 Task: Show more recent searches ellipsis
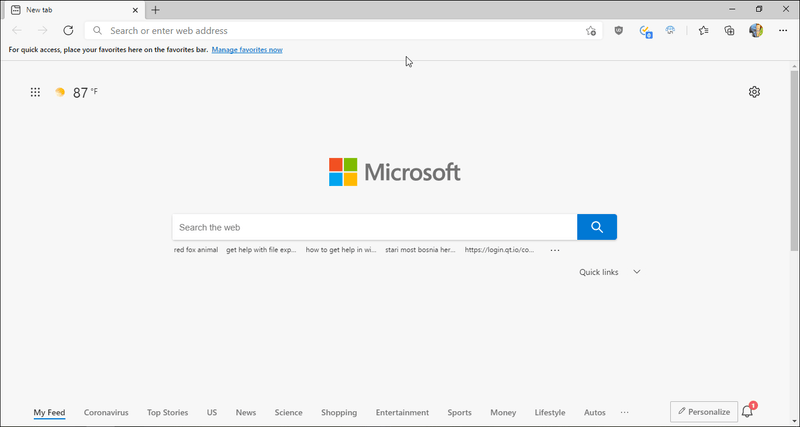[x=555, y=250]
